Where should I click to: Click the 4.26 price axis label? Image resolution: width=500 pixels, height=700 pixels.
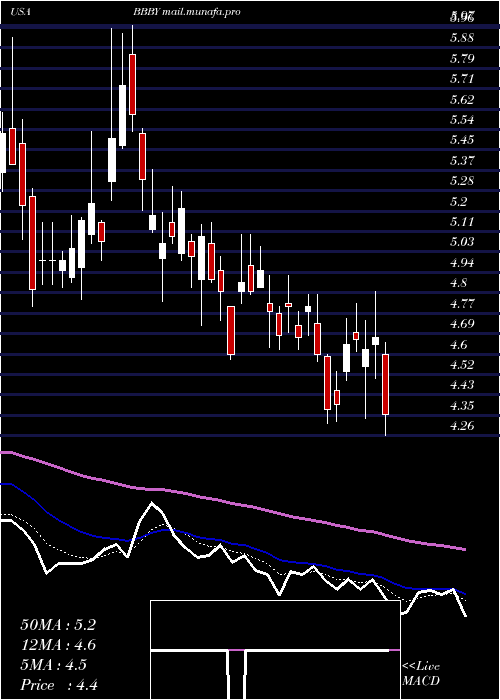[462, 425]
